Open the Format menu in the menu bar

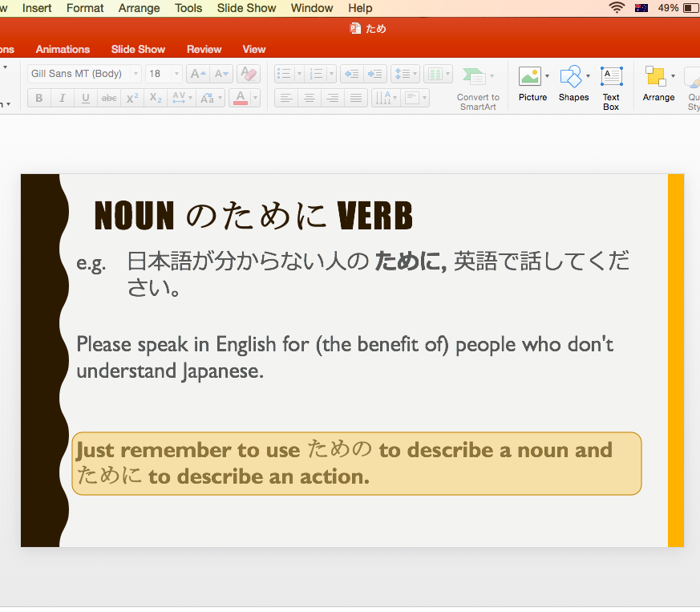[85, 8]
